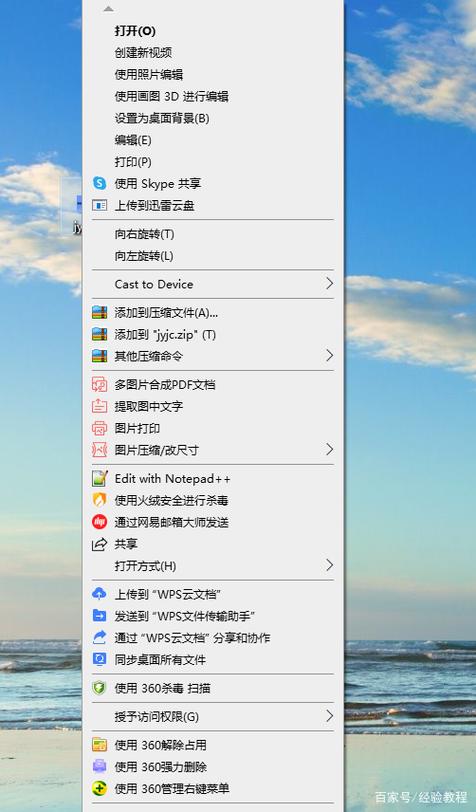Click the sync desktop files icon

pos(99,659)
